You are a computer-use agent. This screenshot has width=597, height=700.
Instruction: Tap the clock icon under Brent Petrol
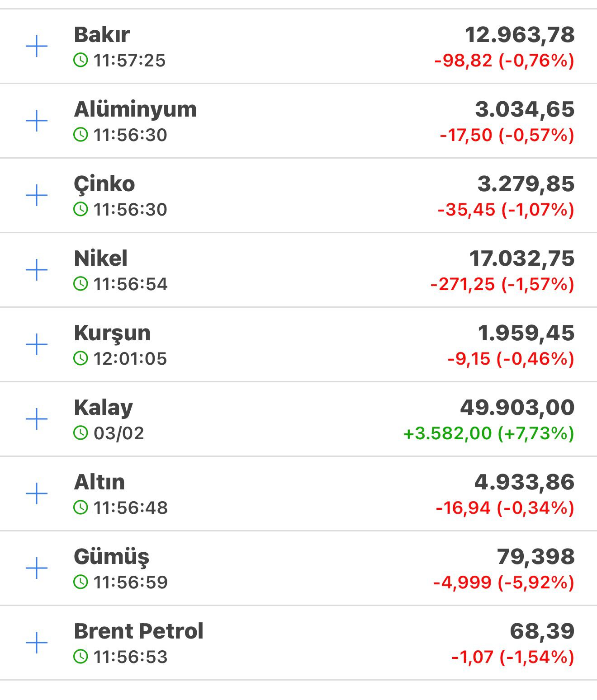[x=81, y=657]
